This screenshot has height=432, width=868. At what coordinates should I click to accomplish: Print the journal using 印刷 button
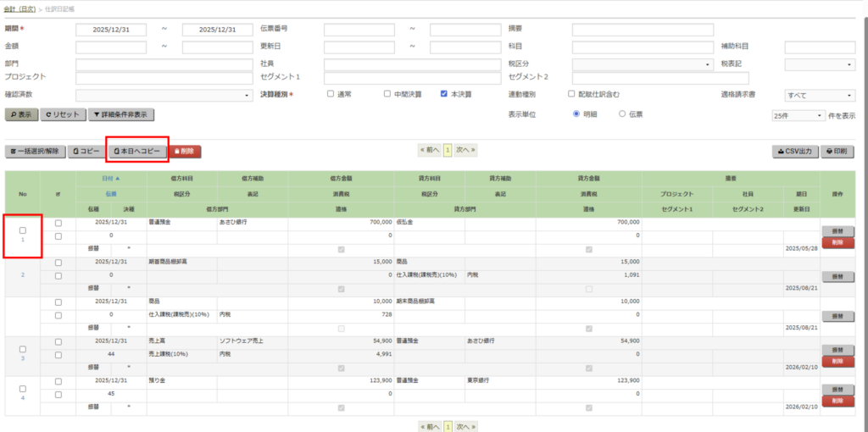click(837, 152)
